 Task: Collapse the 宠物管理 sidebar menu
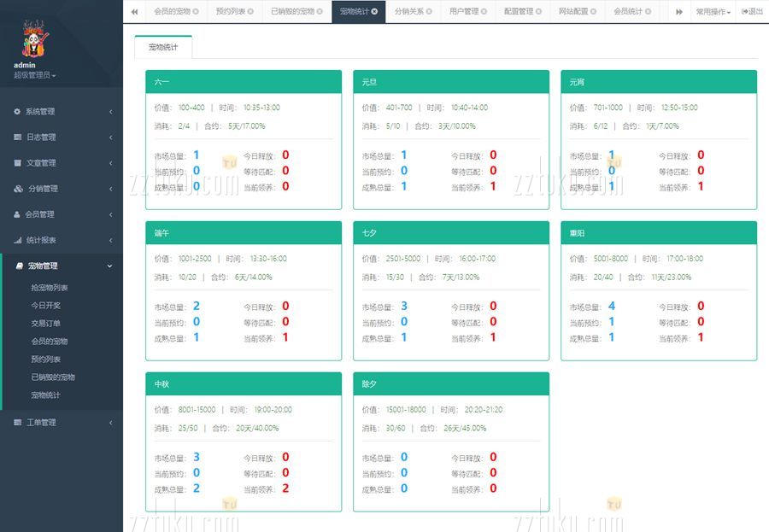(x=61, y=266)
